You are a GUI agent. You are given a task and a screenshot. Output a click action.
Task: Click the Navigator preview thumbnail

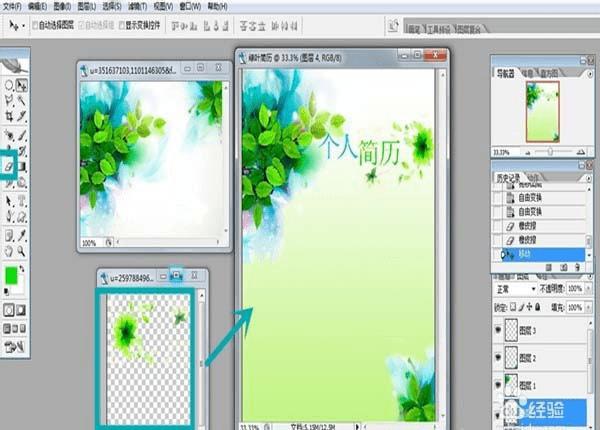543,111
